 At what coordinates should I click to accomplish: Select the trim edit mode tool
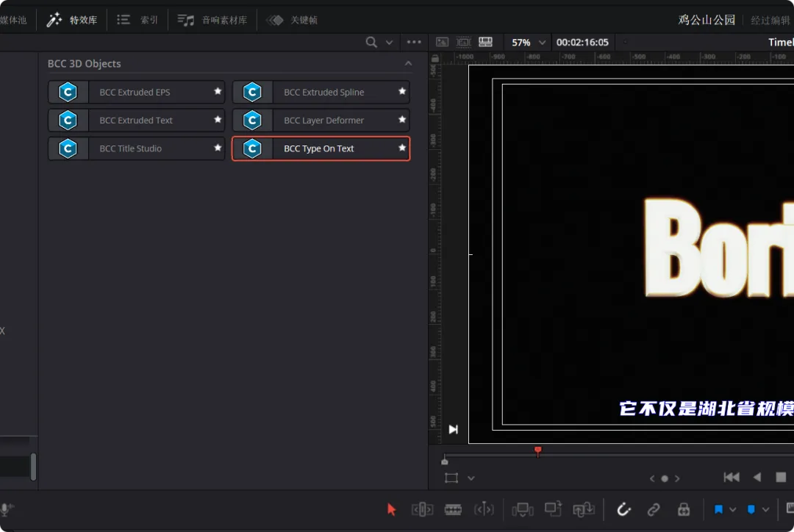[x=422, y=509]
